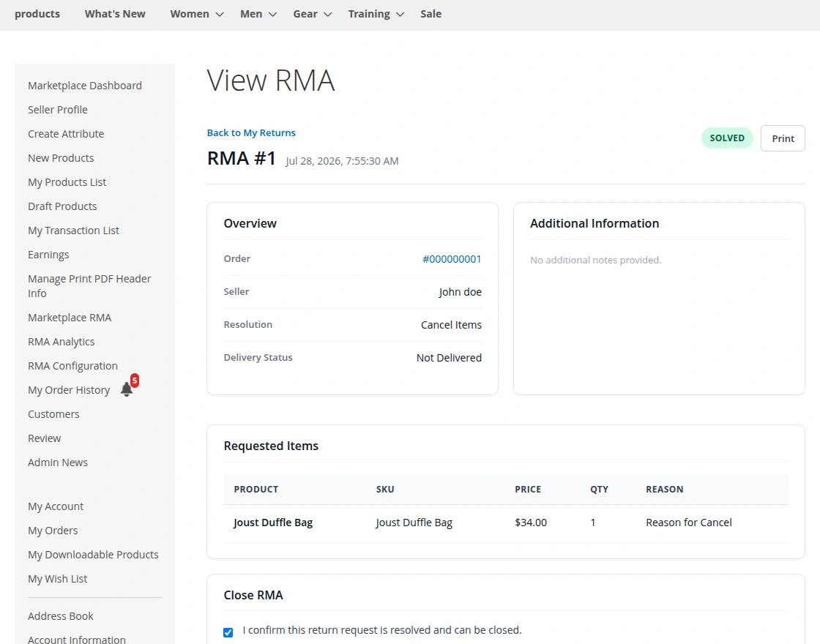Click the Reason for Cancel cell
Screen dimensions: 820x644
(x=689, y=523)
